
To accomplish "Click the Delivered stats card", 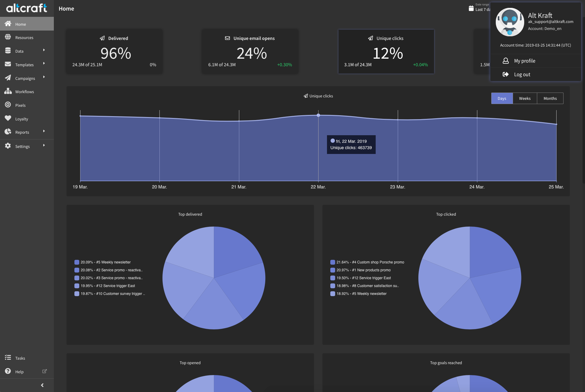I will pos(114,51).
